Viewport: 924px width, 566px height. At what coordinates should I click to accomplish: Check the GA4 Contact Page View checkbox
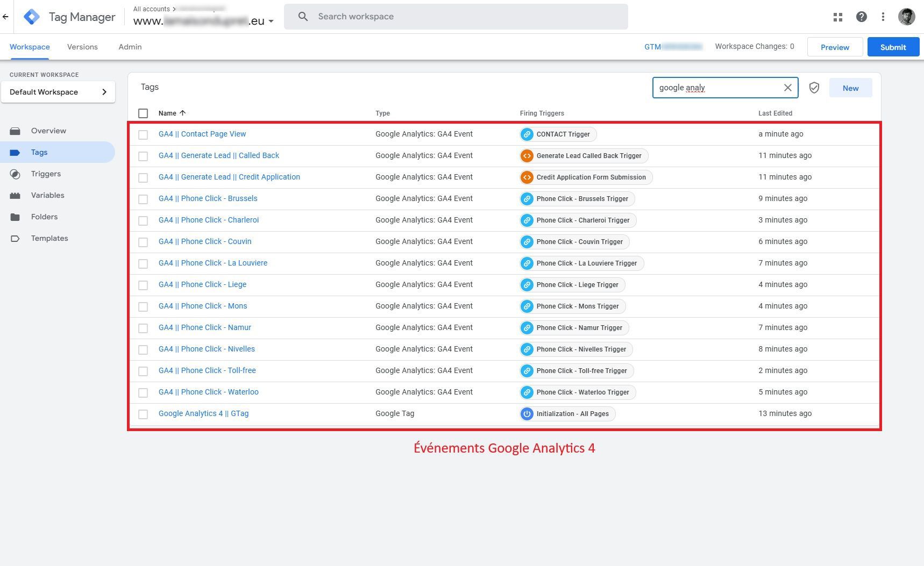coord(143,134)
